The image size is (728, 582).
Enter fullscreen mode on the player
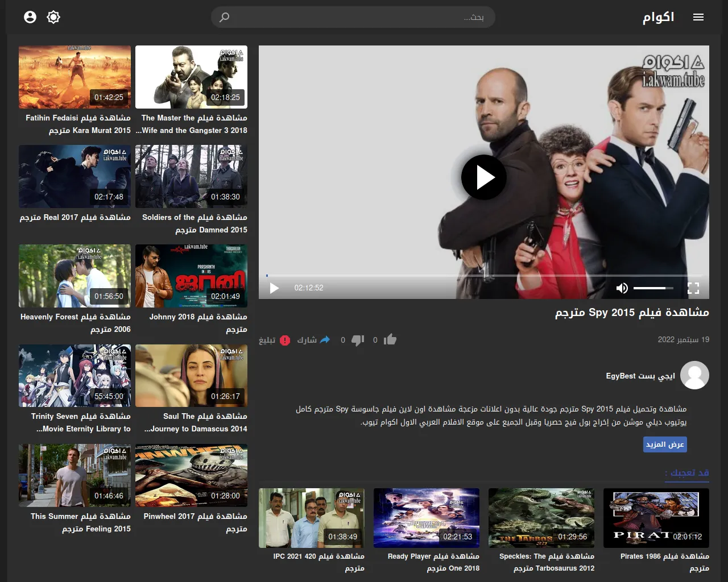tap(693, 288)
